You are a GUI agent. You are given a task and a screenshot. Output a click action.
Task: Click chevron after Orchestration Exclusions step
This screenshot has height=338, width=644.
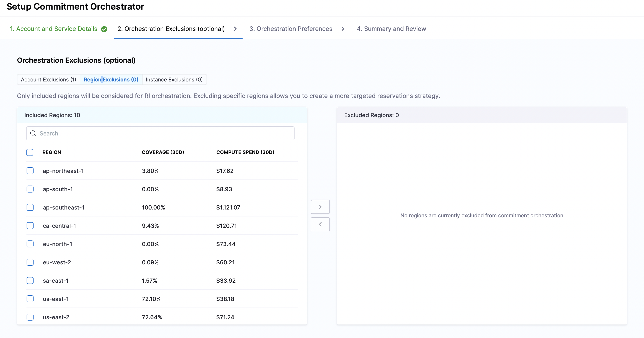235,29
